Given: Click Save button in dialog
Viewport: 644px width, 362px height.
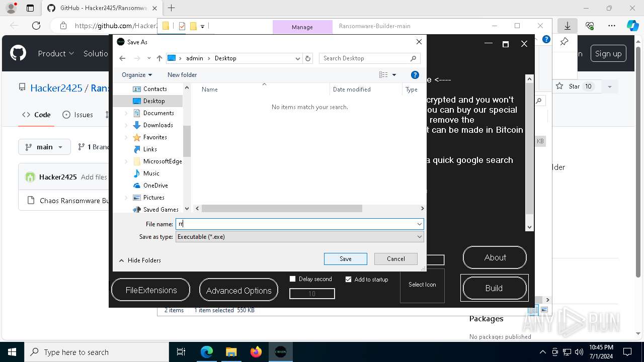Looking at the screenshot, I should click(346, 259).
